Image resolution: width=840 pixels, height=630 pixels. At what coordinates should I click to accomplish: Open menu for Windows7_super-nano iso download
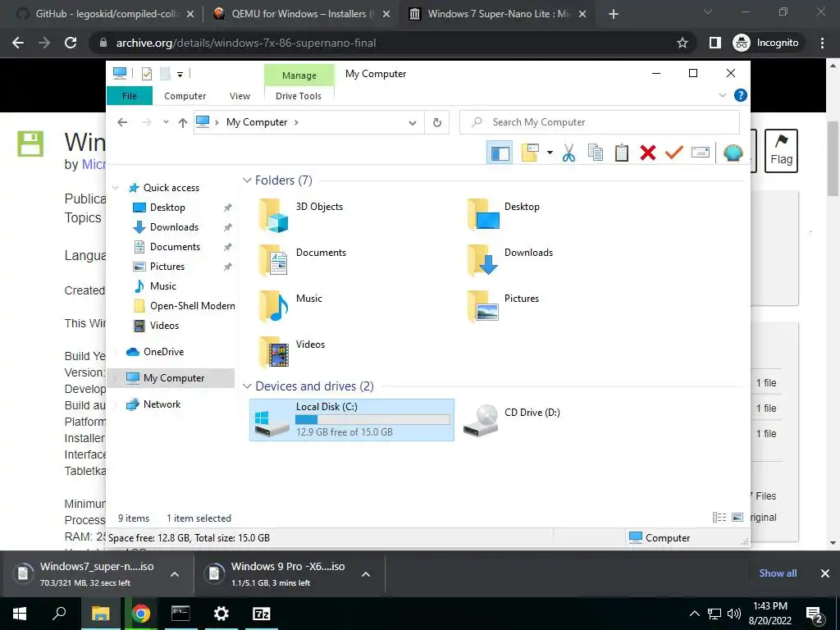175,574
